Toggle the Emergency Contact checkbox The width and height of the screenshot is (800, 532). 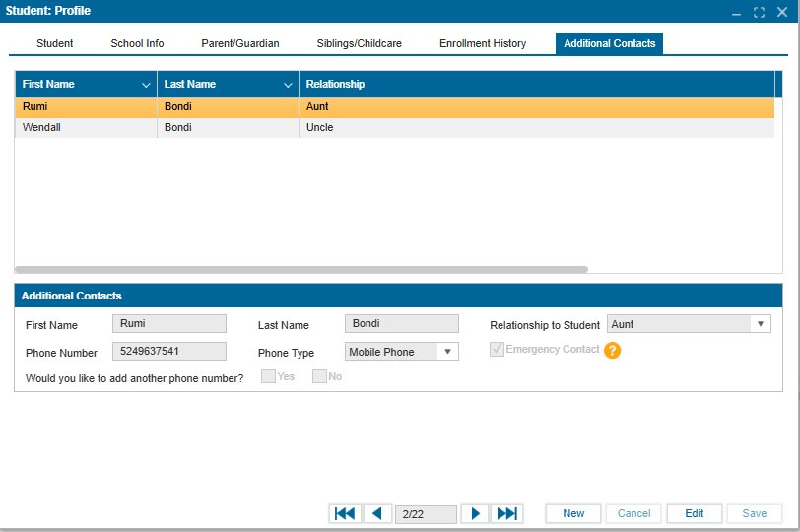498,350
